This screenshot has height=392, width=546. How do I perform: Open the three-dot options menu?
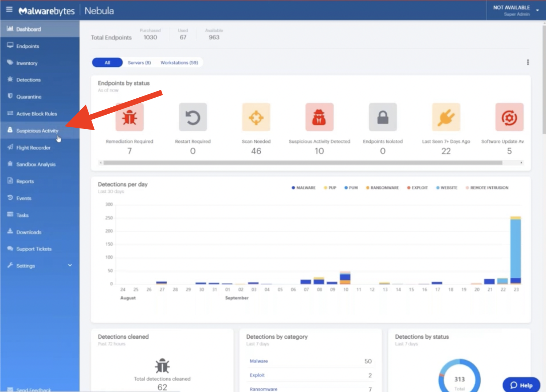[x=528, y=62]
